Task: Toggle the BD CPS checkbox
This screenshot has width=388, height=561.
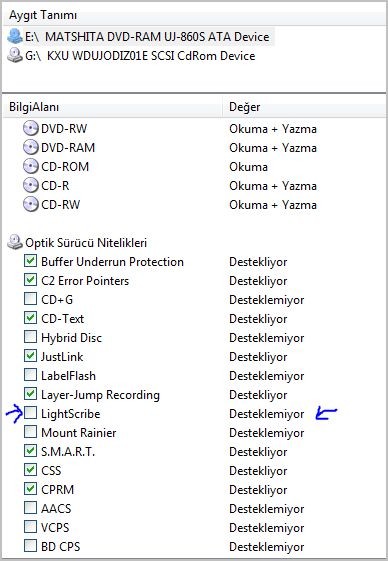Action: click(30, 546)
